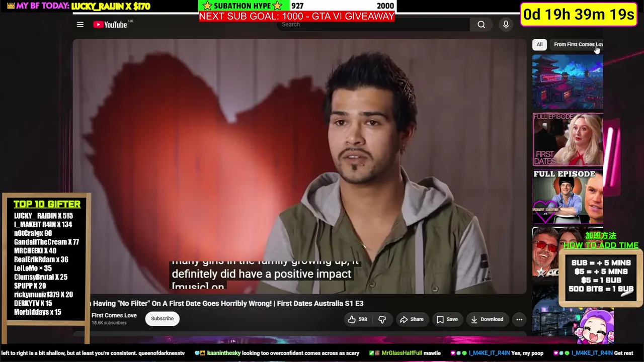Viewport: 644px width, 362px height.
Task: Like the video with the thumbs-up button
Action: [358, 319]
